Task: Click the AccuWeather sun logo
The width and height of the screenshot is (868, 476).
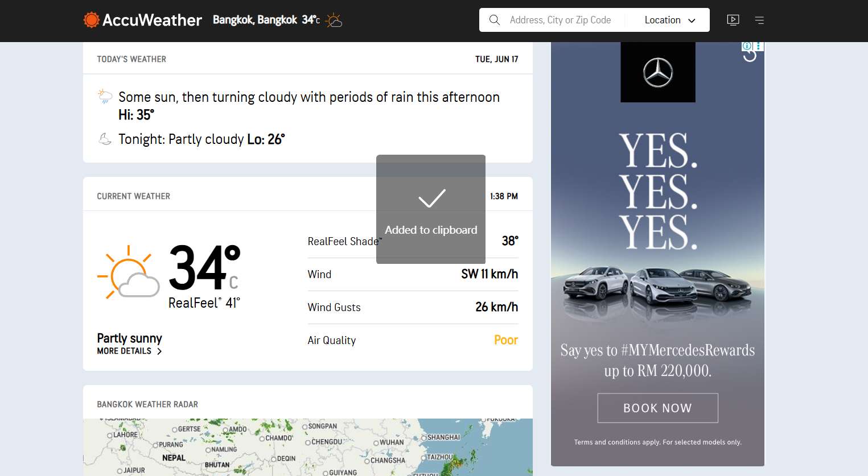Action: (x=91, y=20)
